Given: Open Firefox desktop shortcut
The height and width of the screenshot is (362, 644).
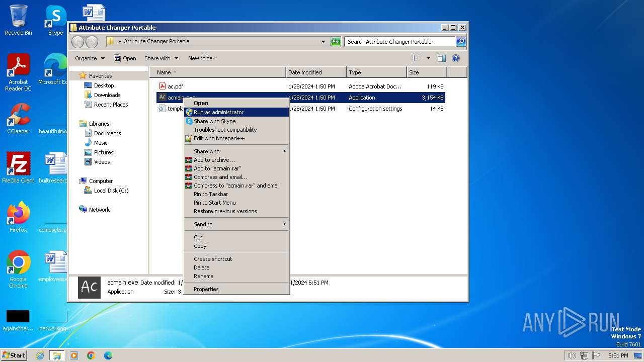Looking at the screenshot, I should (18, 217).
